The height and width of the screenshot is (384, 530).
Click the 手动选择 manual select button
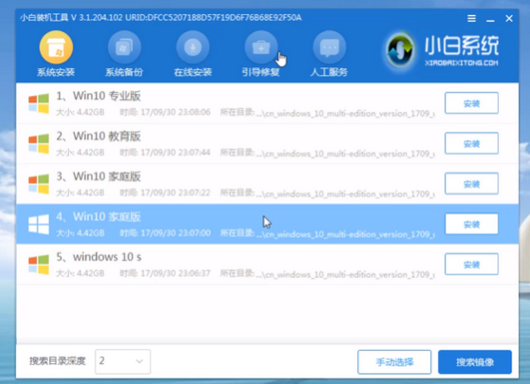(394, 362)
